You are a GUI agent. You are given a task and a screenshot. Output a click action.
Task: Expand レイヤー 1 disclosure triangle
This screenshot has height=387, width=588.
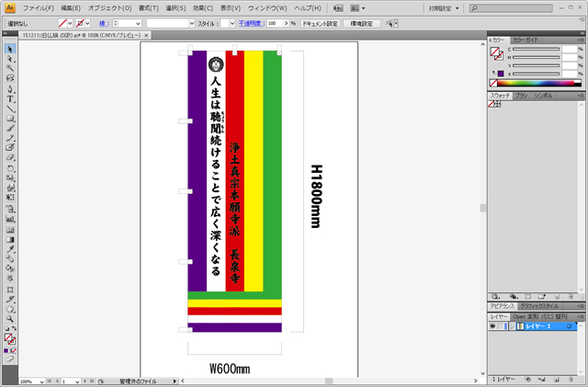[x=512, y=326]
